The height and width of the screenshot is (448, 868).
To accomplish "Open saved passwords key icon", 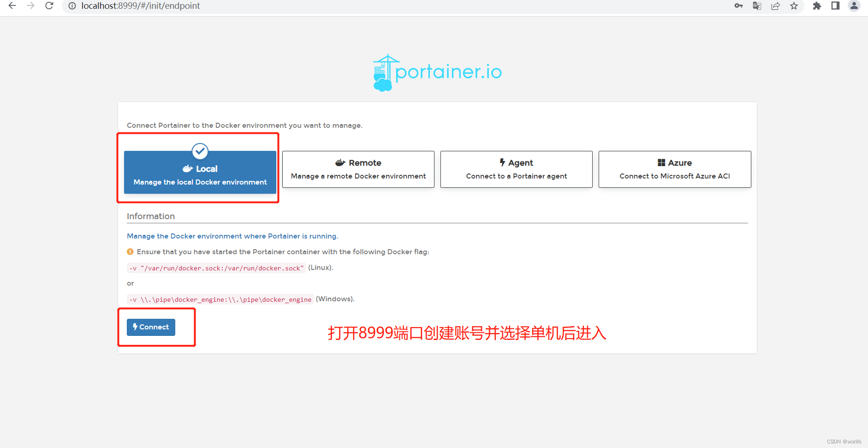I will 738,6.
